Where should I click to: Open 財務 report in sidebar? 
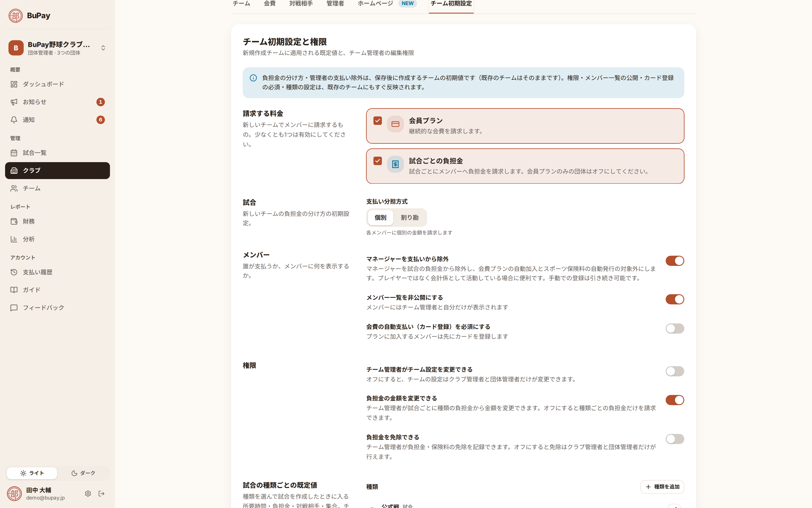57,221
